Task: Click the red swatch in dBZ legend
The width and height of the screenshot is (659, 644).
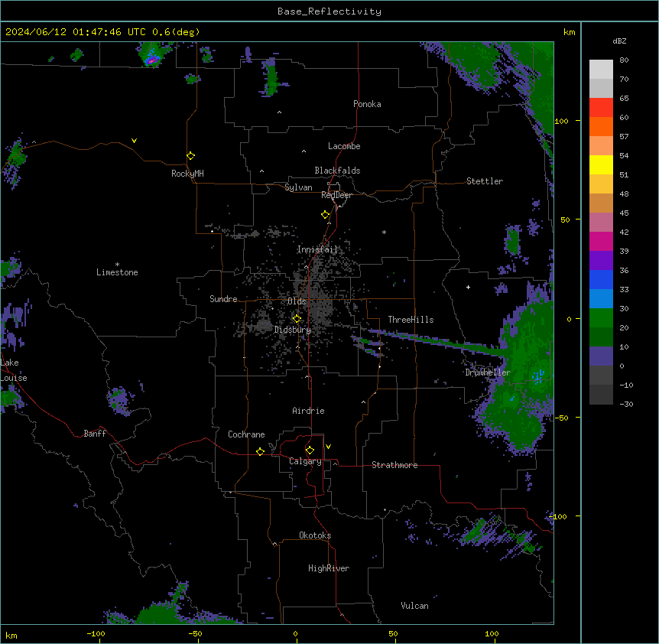Action: click(x=601, y=108)
